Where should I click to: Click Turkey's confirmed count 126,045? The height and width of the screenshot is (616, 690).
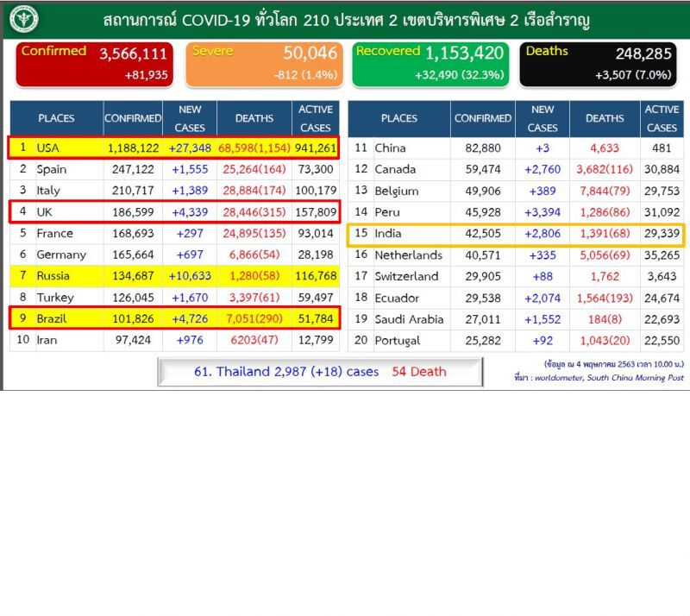133,298
